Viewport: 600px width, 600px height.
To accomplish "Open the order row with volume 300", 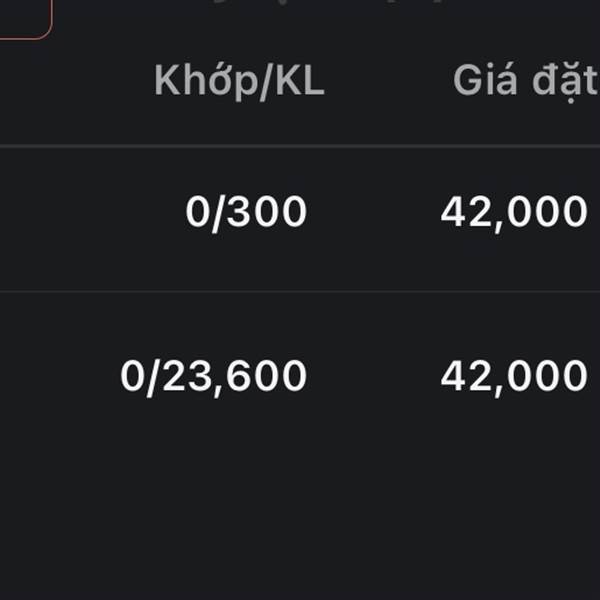I will point(300,218).
